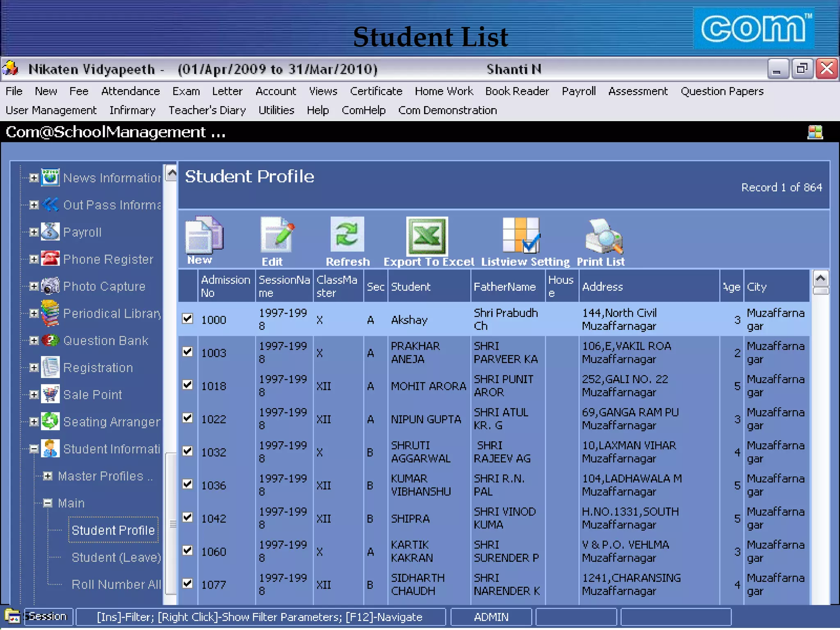The width and height of the screenshot is (840, 630).
Task: Uncheck the checkbox for admission 1018
Action: click(187, 385)
